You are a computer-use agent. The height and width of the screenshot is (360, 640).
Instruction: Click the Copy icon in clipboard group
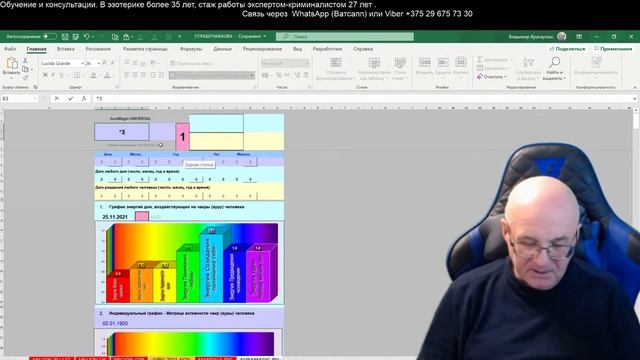coord(25,69)
